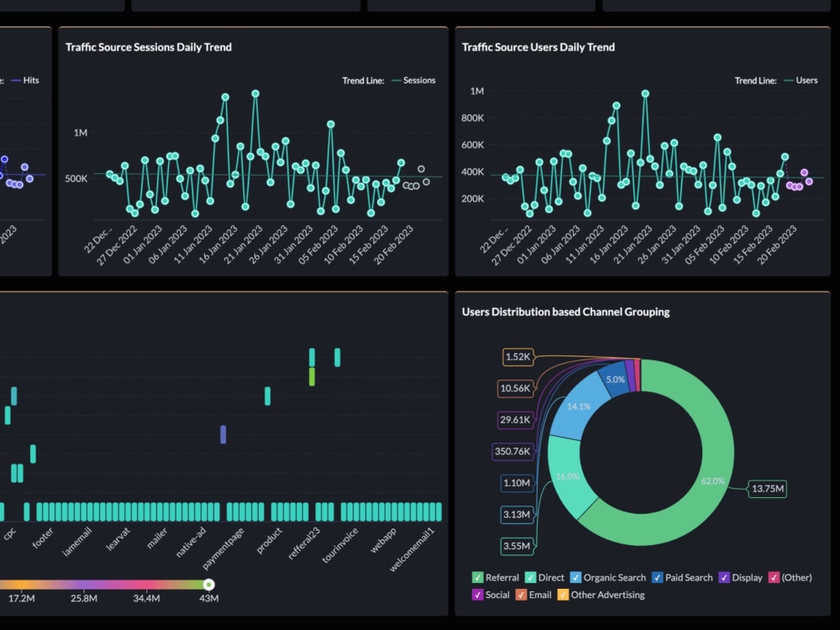Image resolution: width=840 pixels, height=630 pixels.
Task: Click the 600K axis label in Users chart
Action: tap(472, 144)
